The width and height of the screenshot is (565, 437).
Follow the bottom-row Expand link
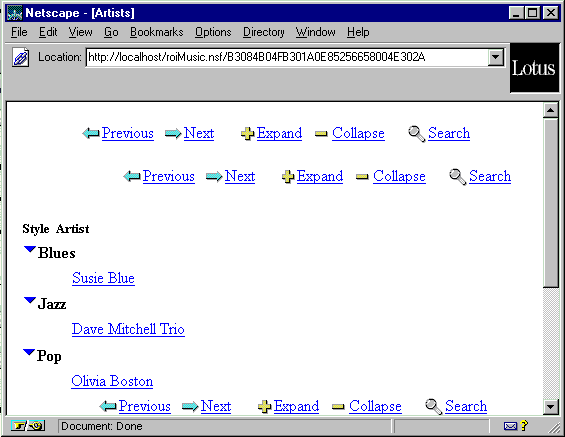296,406
